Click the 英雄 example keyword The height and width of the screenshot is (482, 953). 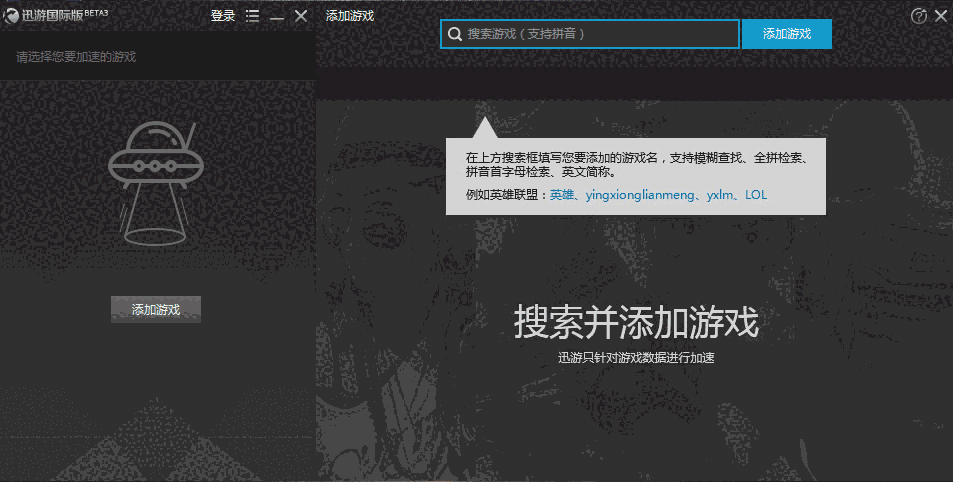click(562, 195)
